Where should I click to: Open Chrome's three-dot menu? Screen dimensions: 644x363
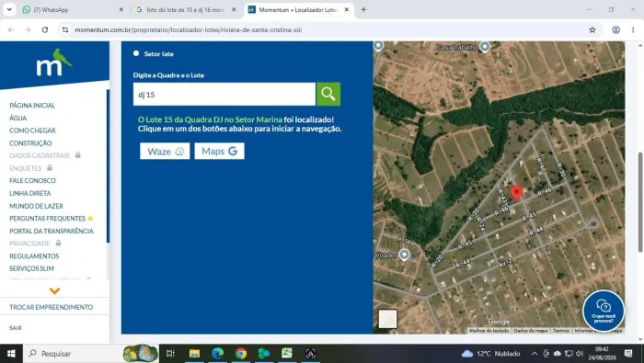[633, 29]
